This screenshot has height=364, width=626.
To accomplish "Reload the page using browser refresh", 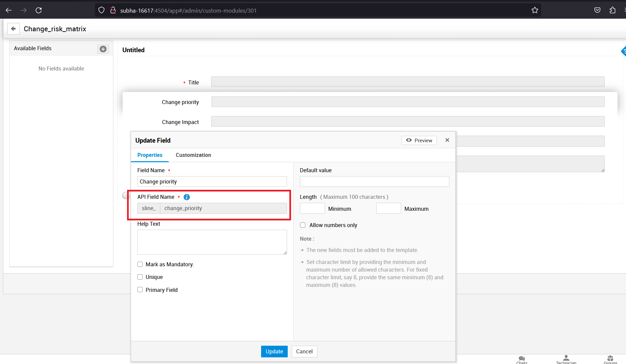I will pos(39,10).
